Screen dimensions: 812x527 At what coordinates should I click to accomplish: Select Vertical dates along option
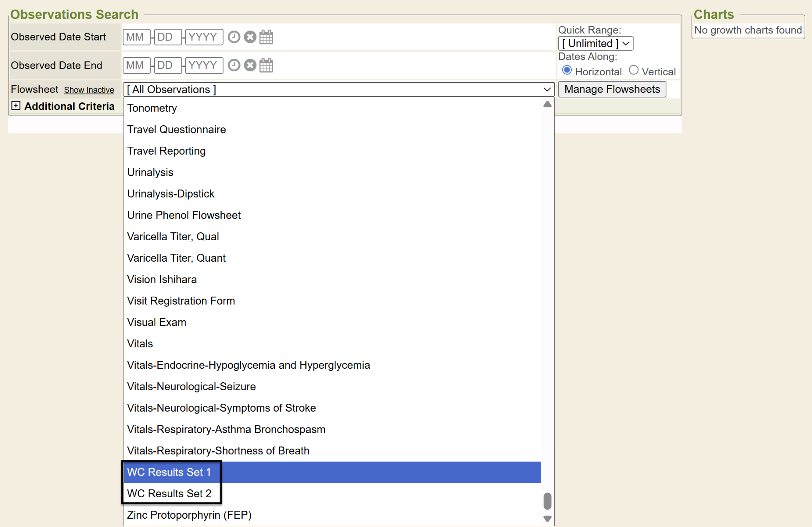pyautogui.click(x=634, y=70)
